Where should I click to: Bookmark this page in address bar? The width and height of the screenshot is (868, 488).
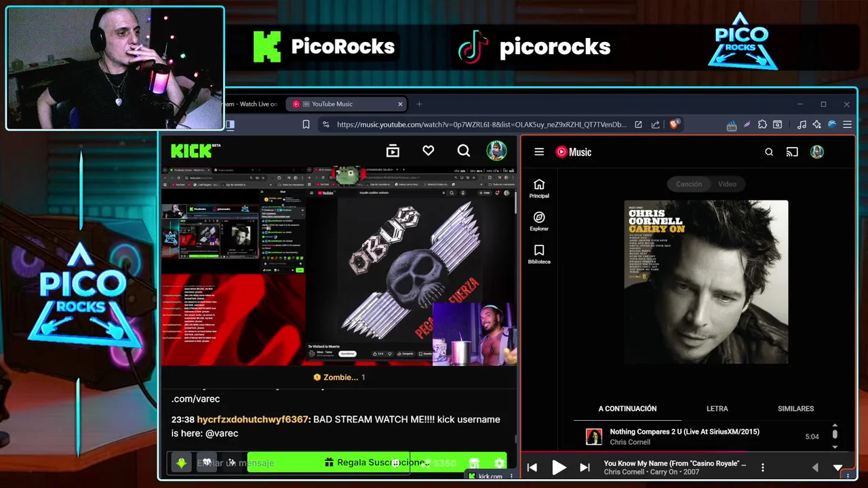306,125
